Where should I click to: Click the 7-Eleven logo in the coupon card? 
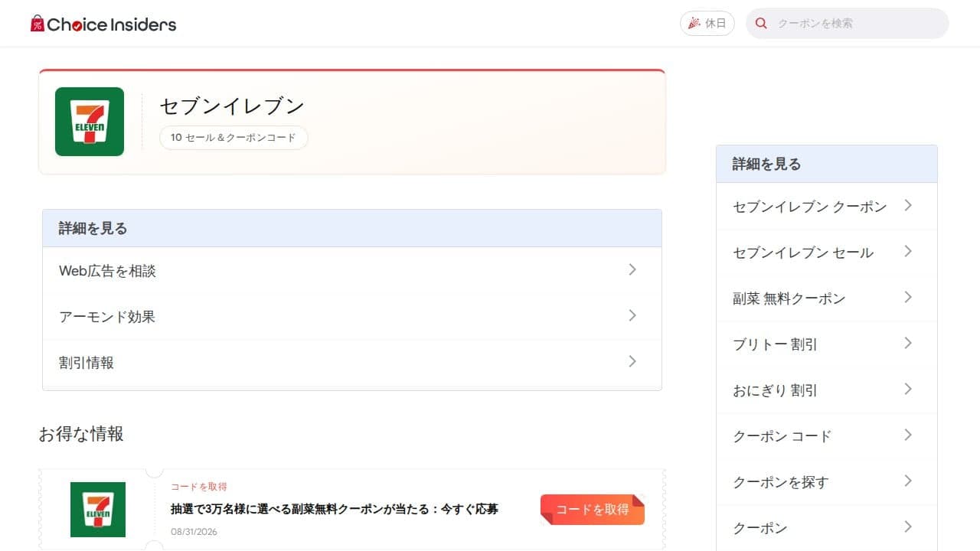point(98,510)
